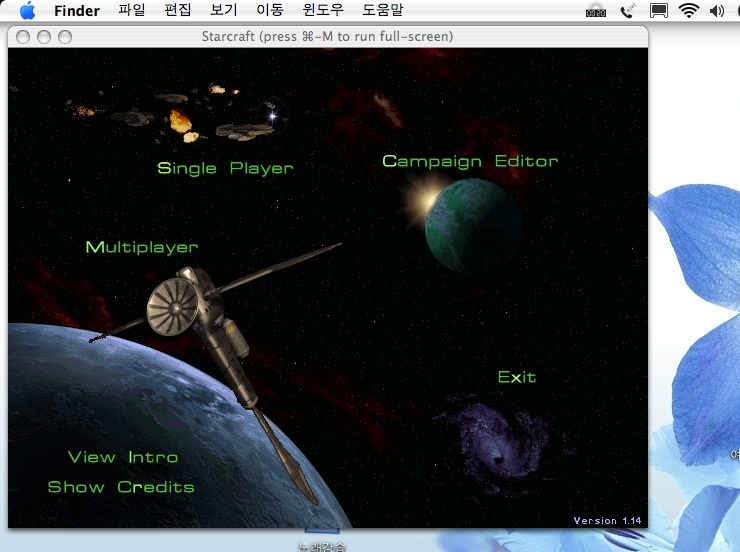Open the 이동 menu

point(270,10)
